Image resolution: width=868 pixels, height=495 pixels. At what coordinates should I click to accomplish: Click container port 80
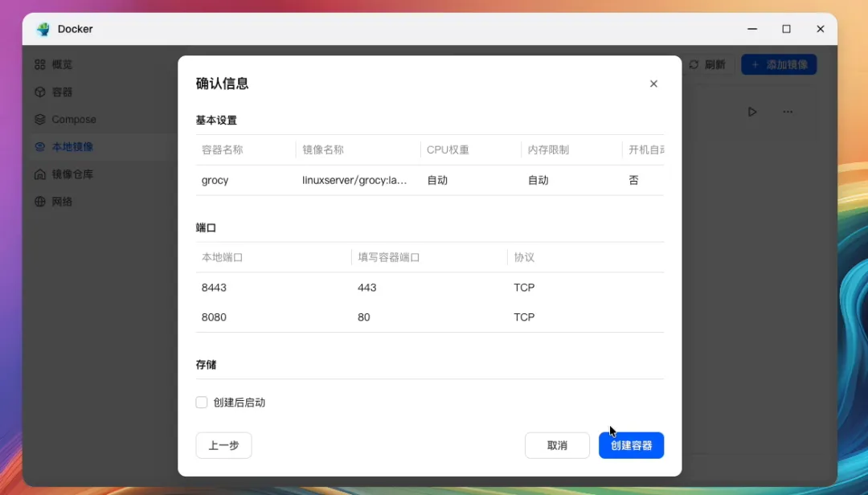coord(364,317)
